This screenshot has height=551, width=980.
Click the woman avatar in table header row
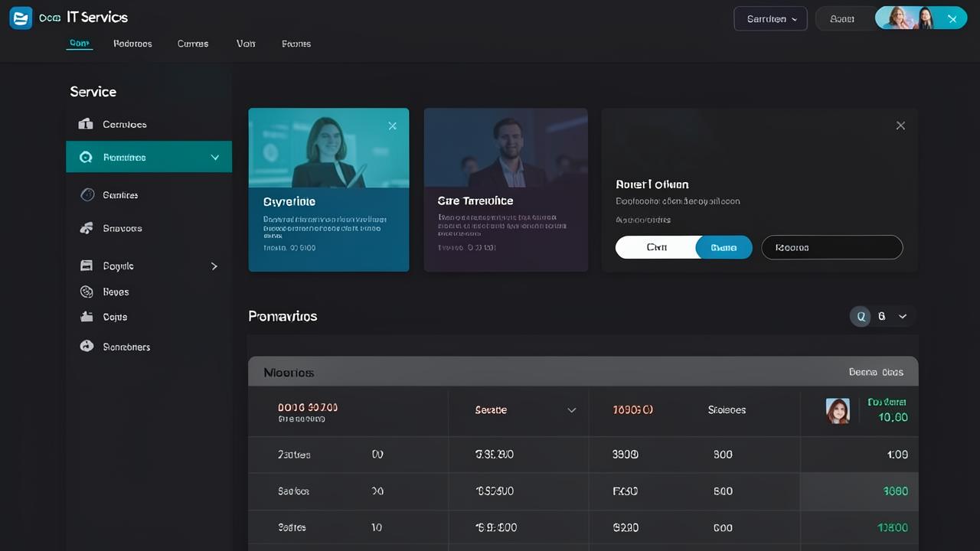(838, 411)
